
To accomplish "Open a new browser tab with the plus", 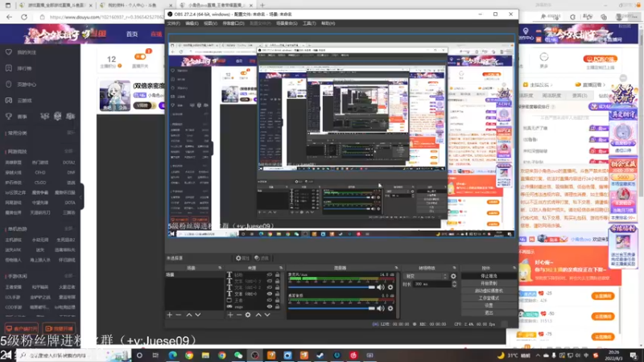I will (262, 6).
